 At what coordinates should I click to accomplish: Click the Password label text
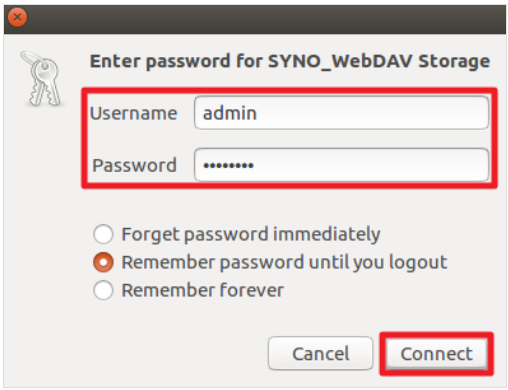tap(134, 165)
